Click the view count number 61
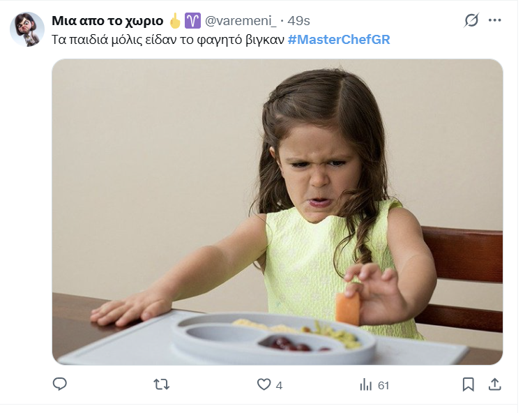Viewport: 532px width, 413px height. pos(383,385)
